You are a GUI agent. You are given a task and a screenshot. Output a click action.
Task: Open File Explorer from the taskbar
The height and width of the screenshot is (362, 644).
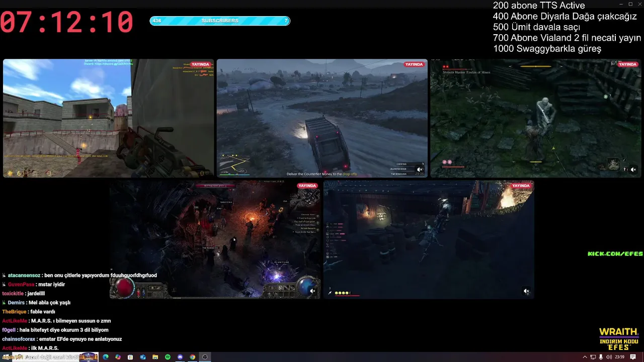155,357
